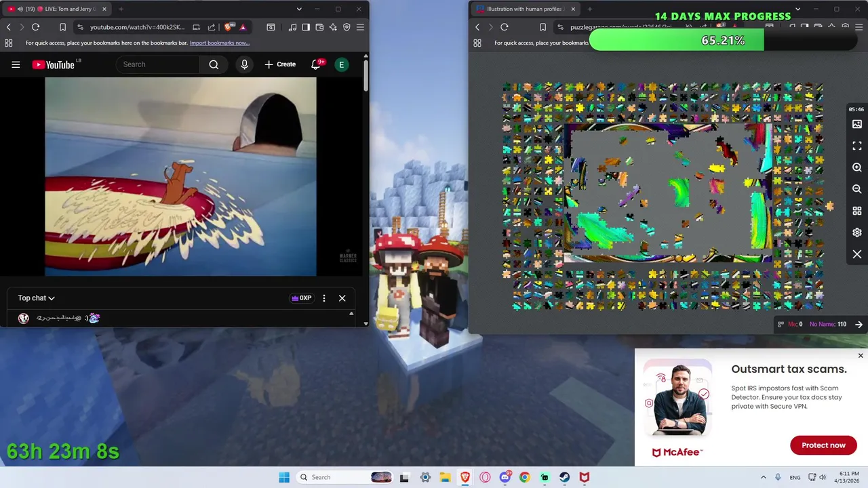The image size is (868, 488).
Task: Click the Import bookmarks now link
Action: tap(220, 43)
